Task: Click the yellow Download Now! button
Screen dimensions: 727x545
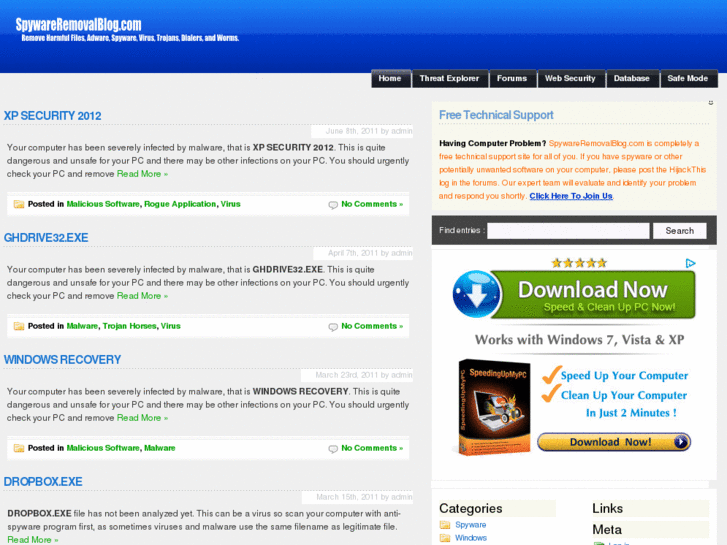Action: [x=614, y=442]
